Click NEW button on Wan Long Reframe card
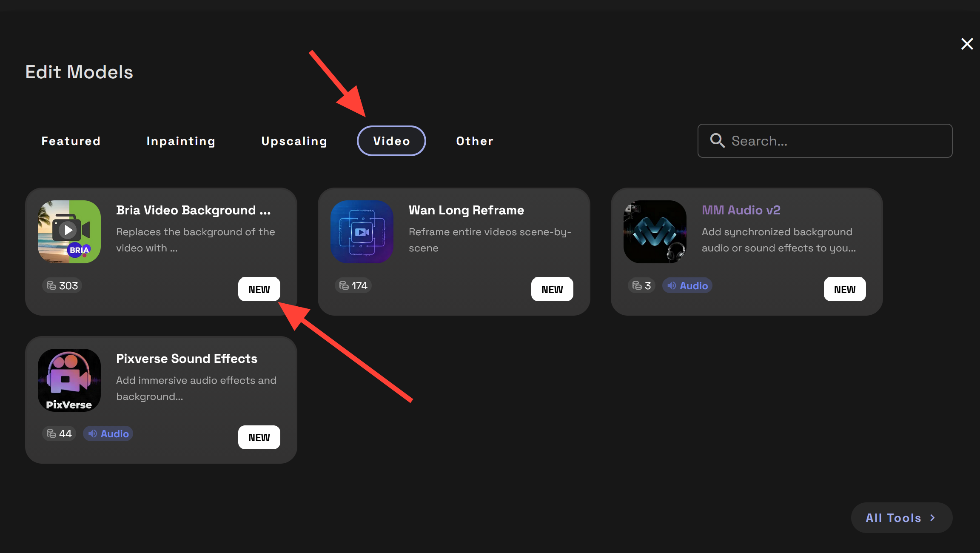The height and width of the screenshot is (553, 980). [552, 289]
